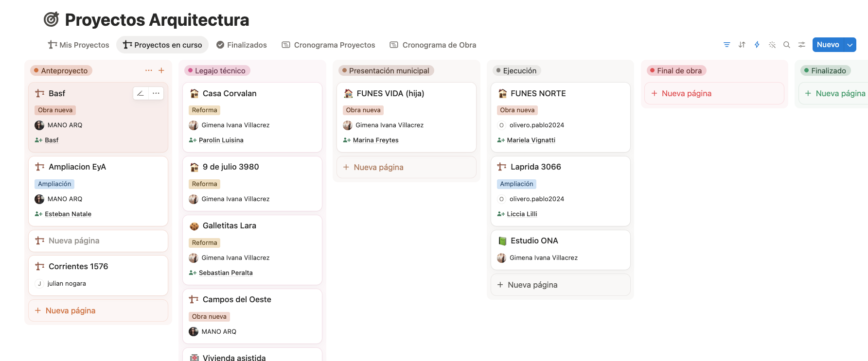Click the Anteproyecto column label
Viewport: 868px width, 361px height.
click(x=61, y=70)
